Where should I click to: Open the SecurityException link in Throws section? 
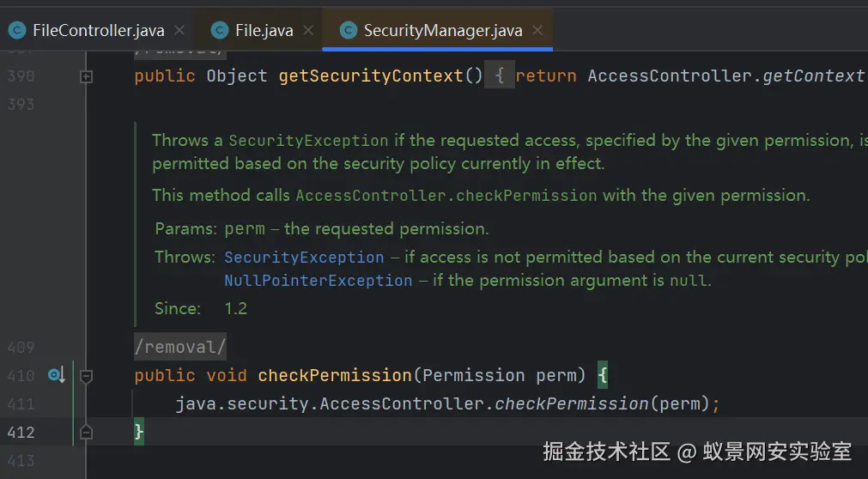304,257
